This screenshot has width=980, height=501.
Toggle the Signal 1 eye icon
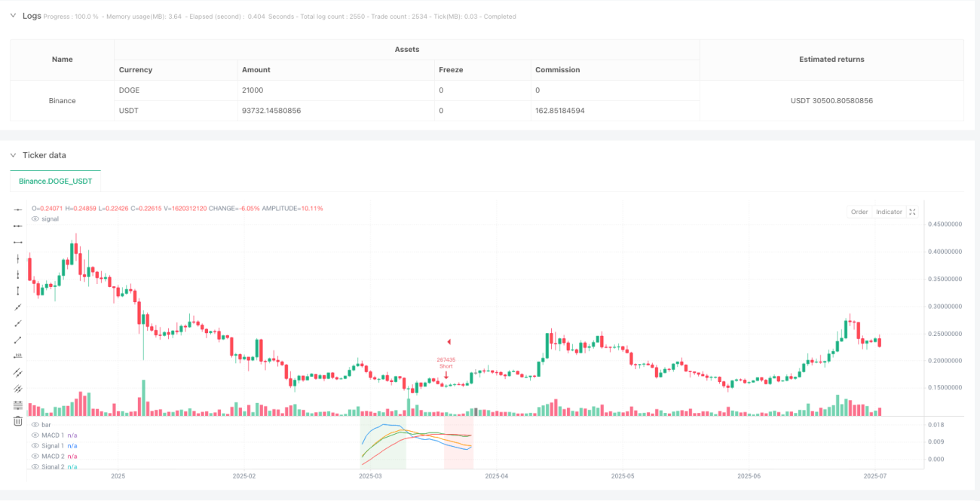point(35,446)
